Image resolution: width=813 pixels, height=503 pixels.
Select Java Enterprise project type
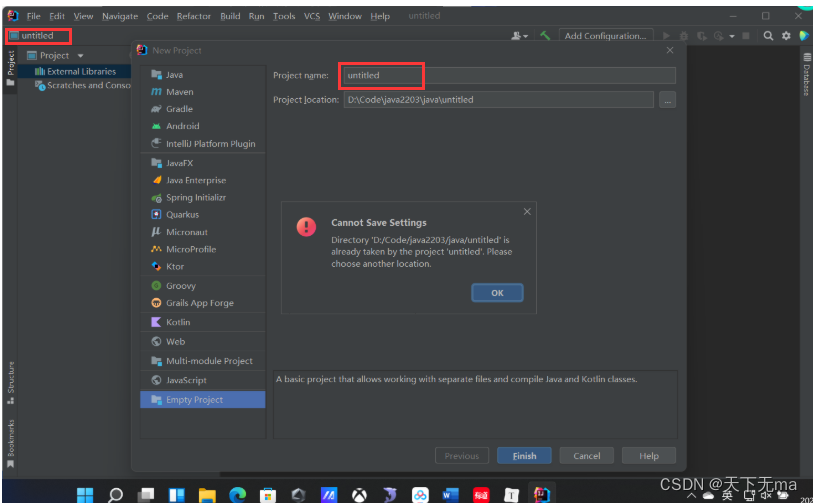point(202,180)
